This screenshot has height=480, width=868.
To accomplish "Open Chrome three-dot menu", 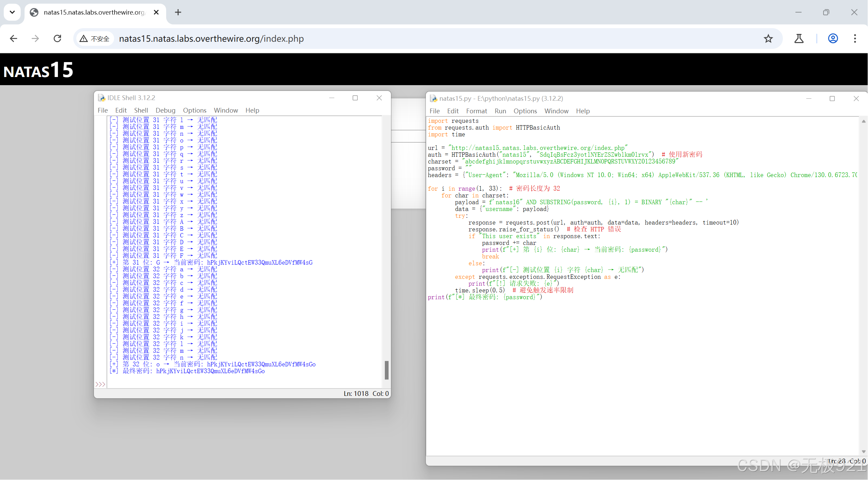I will pos(855,39).
